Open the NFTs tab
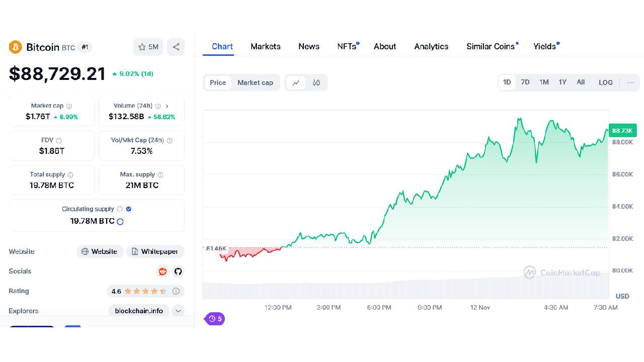The image size is (644, 362). tap(347, 46)
